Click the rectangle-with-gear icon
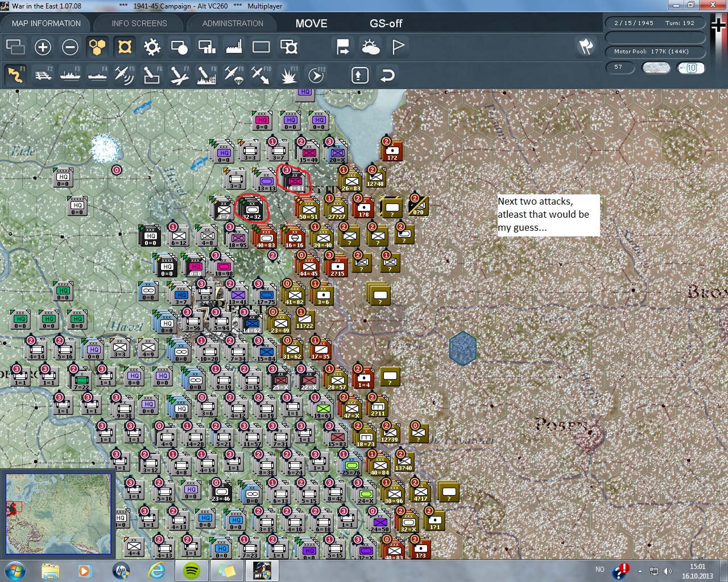This screenshot has height=582, width=728. pos(289,47)
